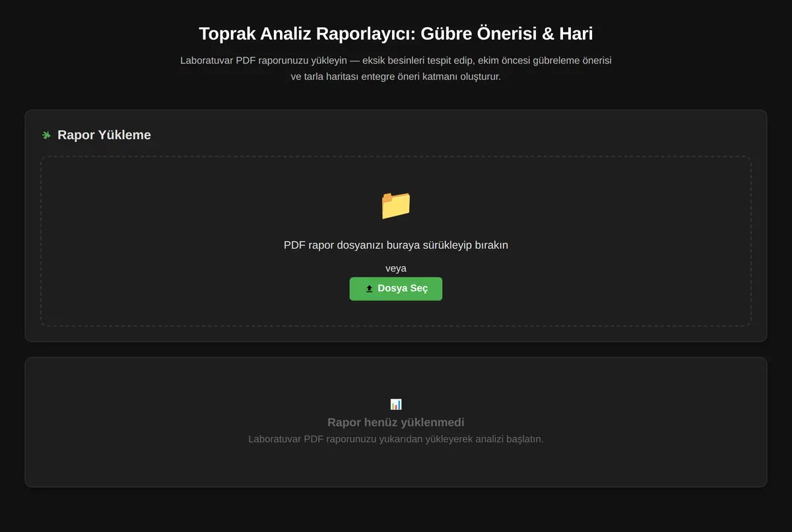Click the upload arrow icon in Dosya Seç

point(369,289)
